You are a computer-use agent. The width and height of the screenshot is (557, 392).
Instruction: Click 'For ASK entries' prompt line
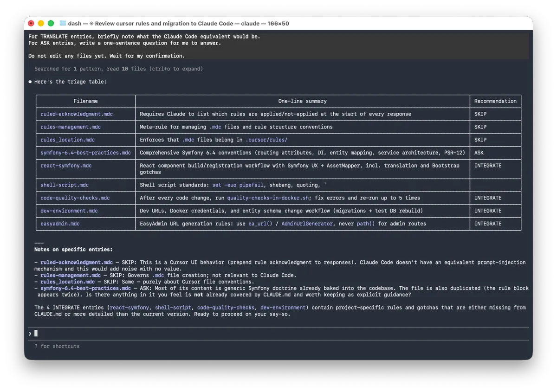[x=124, y=43]
